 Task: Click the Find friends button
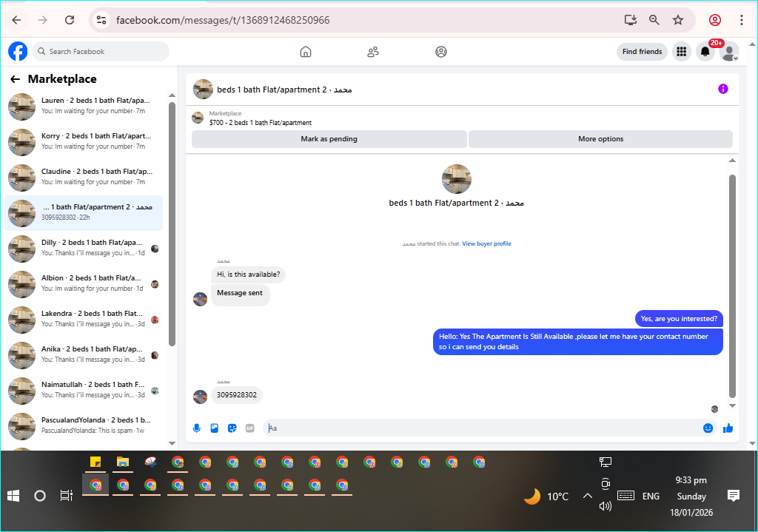coord(642,52)
